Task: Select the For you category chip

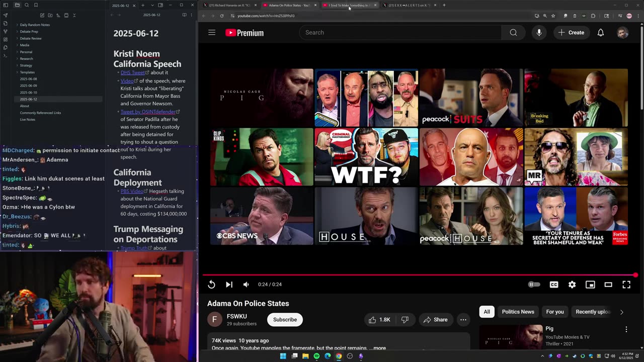Action: [x=555, y=312]
